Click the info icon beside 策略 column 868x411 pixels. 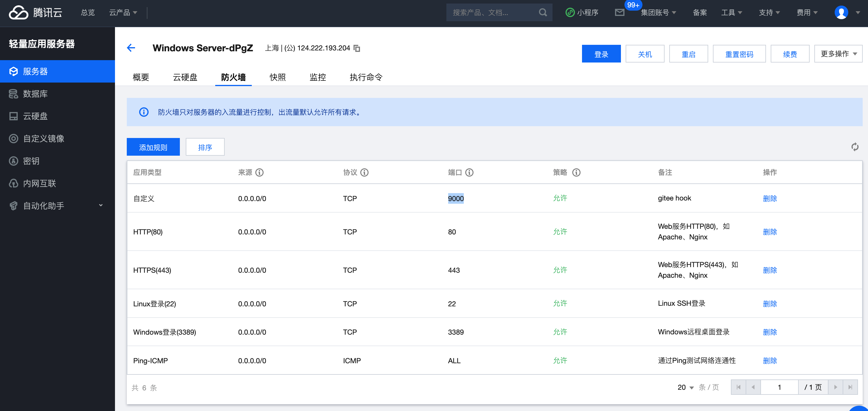(576, 172)
